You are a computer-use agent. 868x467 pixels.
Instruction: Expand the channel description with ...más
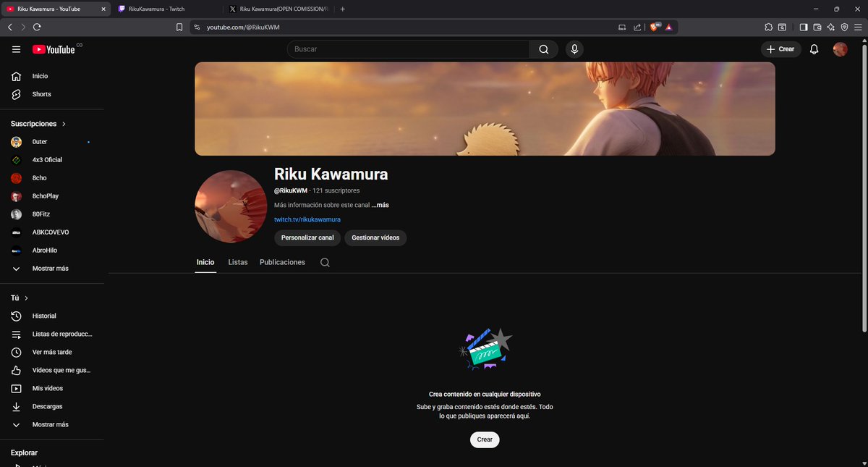coord(381,205)
